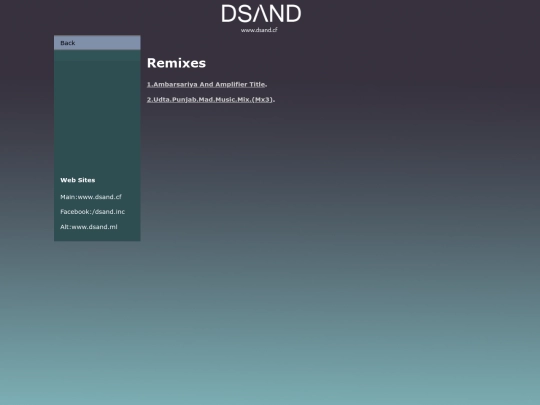This screenshot has width=540, height=405.
Task: Click the Facebook:/dsand.inc sidebar entry
Action: coord(92,212)
